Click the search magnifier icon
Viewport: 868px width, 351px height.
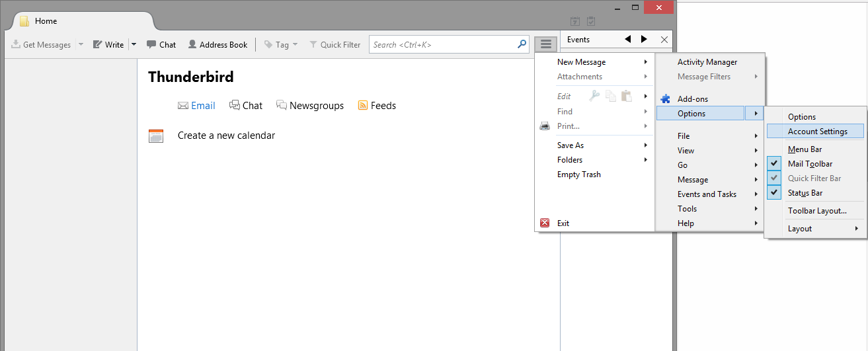point(522,44)
